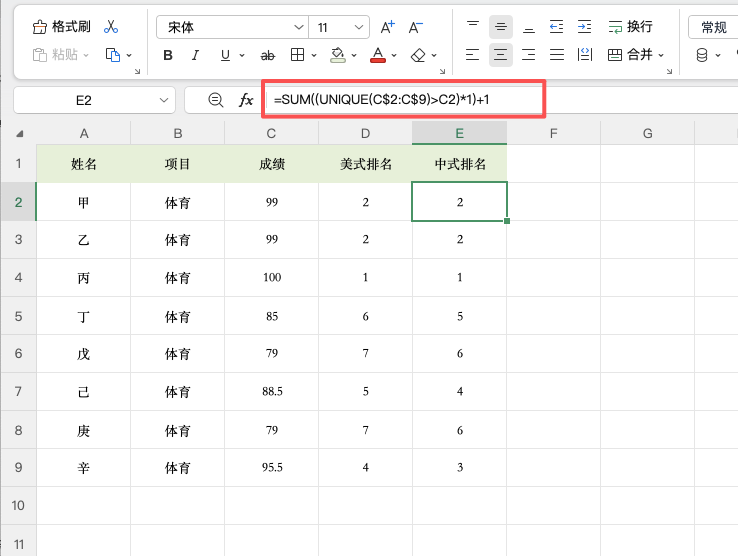The height and width of the screenshot is (556, 738).
Task: Toggle vertical middle alignment
Action: [501, 27]
